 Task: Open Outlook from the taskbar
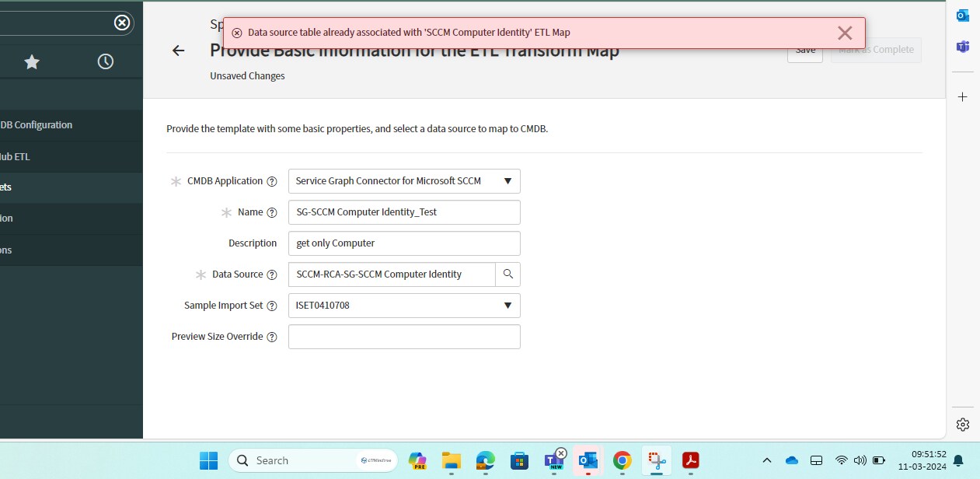(x=588, y=460)
